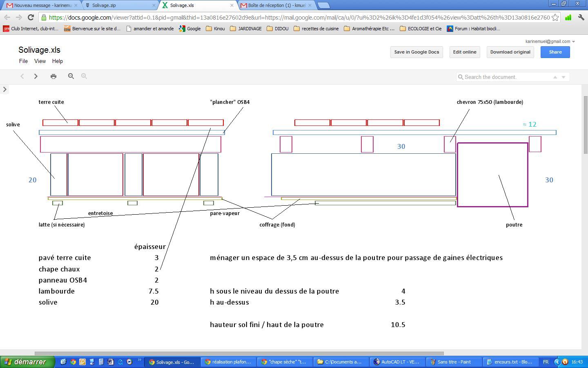
Task: Close the Solivage.xls tab
Action: click(232, 5)
